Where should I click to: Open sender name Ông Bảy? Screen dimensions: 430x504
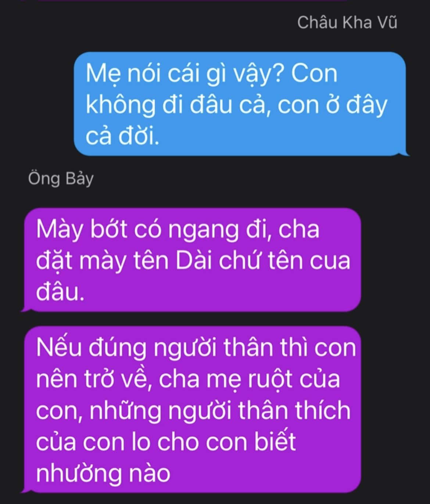pyautogui.click(x=61, y=179)
